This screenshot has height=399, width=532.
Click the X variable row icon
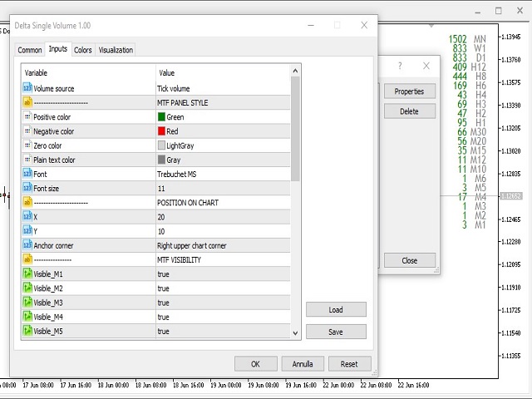pos(27,216)
